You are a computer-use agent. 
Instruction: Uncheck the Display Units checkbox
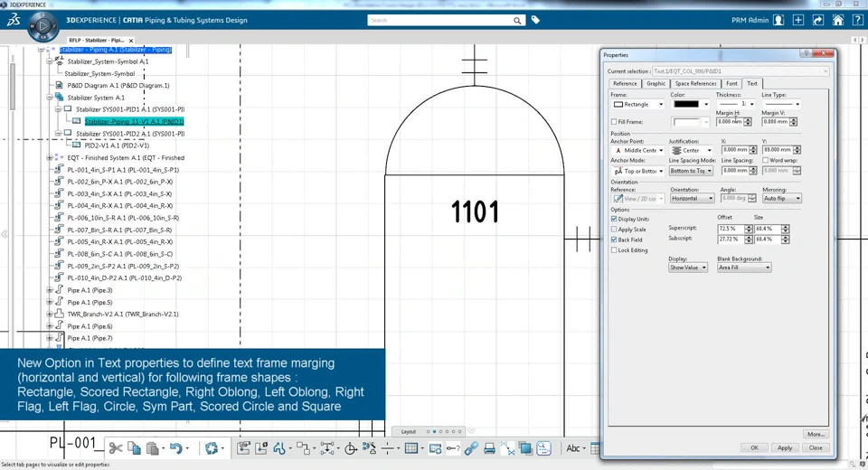click(615, 219)
